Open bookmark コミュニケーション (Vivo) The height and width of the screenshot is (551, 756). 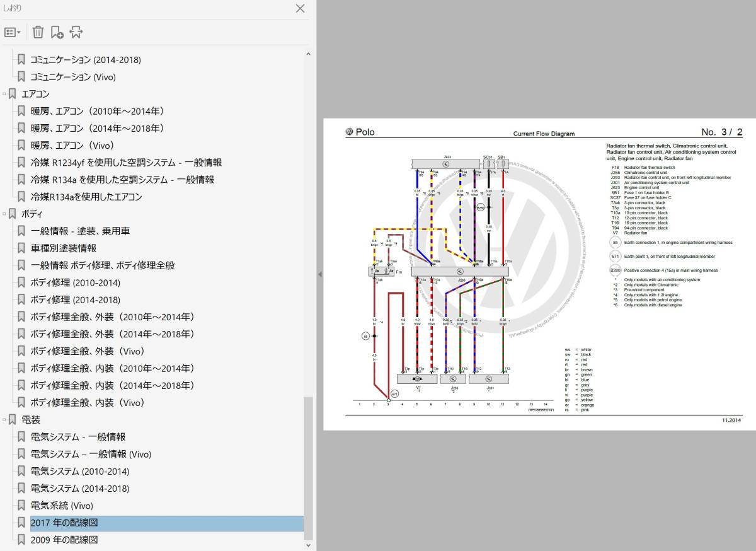coord(73,77)
